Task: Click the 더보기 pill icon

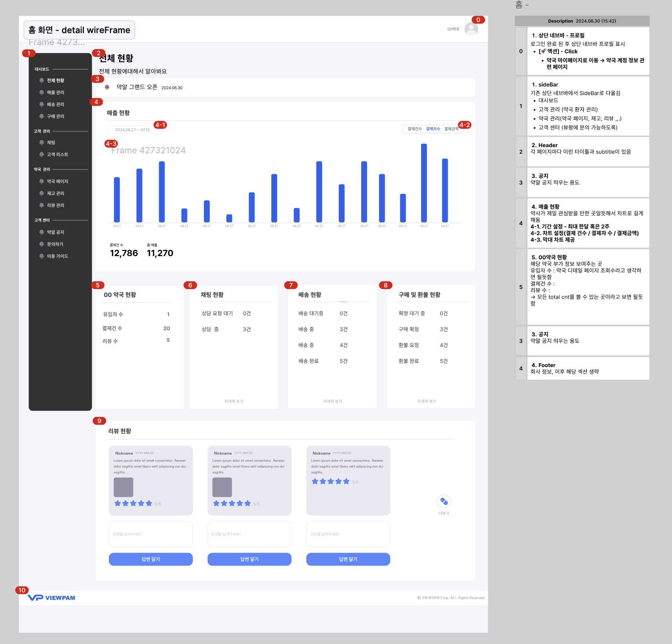Action: 444,501
